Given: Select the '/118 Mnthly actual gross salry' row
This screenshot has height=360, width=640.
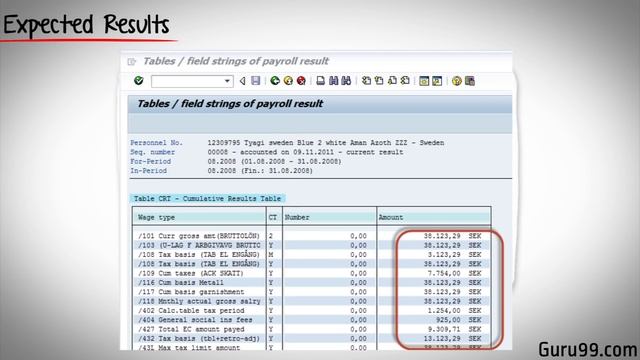Looking at the screenshot, I should 311,301.
